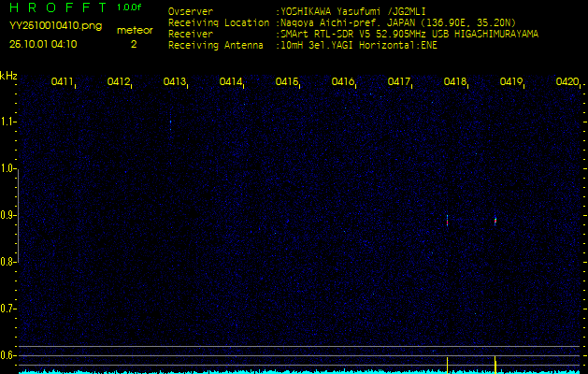Click the yellow detection spike before 0419
Viewport: 588px width, 374px height.
495,365
